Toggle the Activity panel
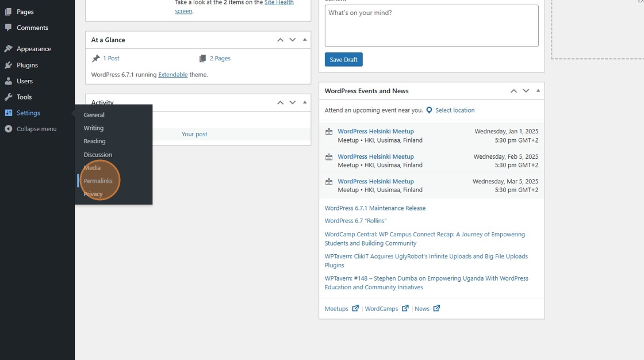This screenshot has width=644, height=360. click(305, 102)
